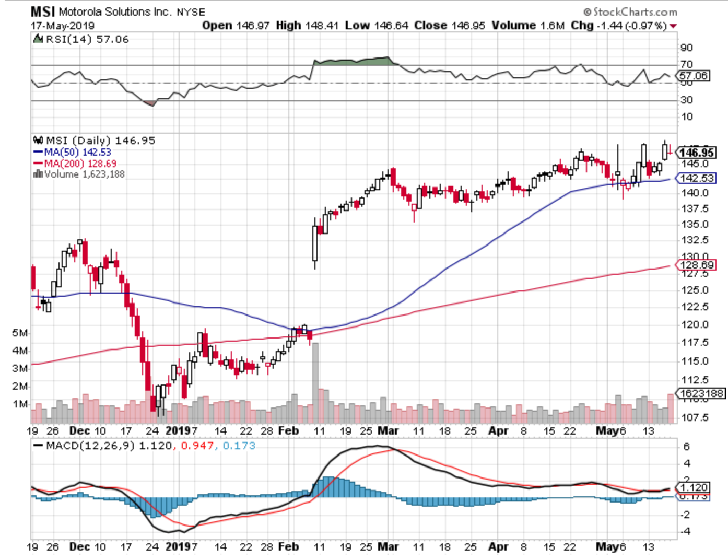728x560 pixels.
Task: Click the High 148.41 value
Action: 307,26
